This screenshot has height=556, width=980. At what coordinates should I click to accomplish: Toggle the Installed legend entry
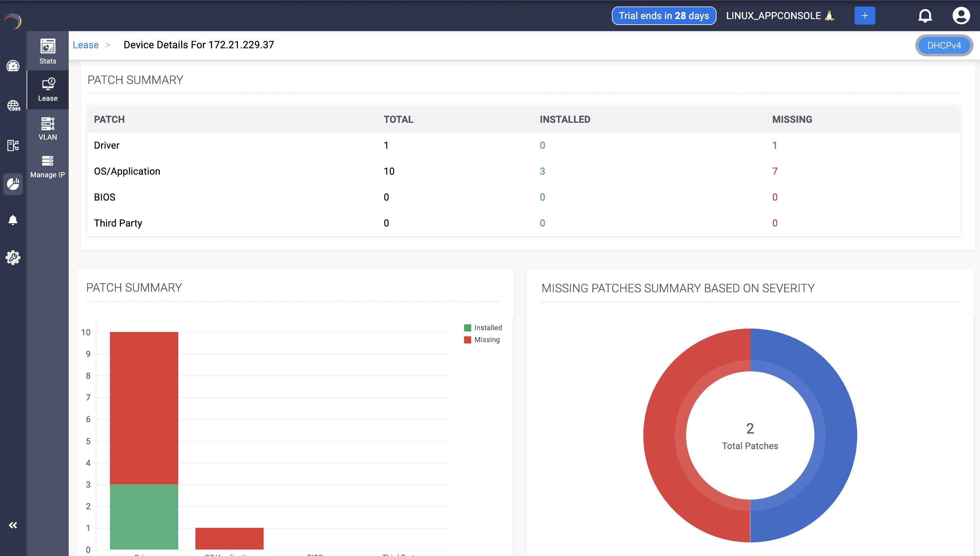pyautogui.click(x=483, y=328)
